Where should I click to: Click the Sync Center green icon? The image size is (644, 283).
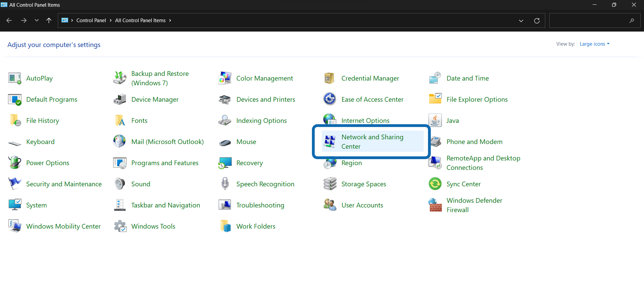435,184
